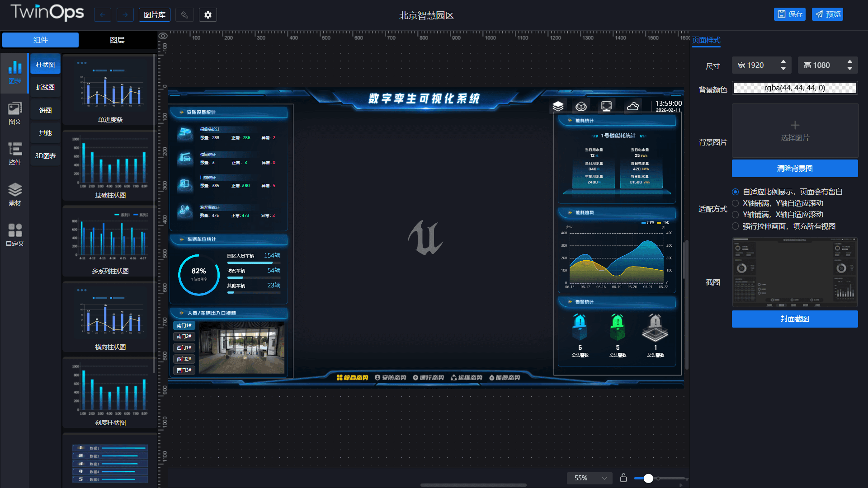868x488 pixels.
Task: Increase width value with up stepper
Action: click(x=783, y=61)
